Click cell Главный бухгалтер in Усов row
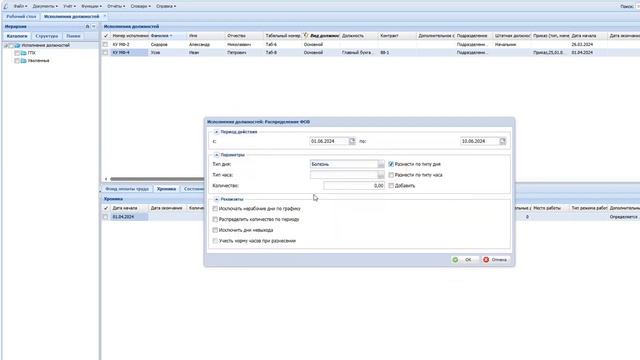This screenshot has height=360, width=640. [358, 53]
